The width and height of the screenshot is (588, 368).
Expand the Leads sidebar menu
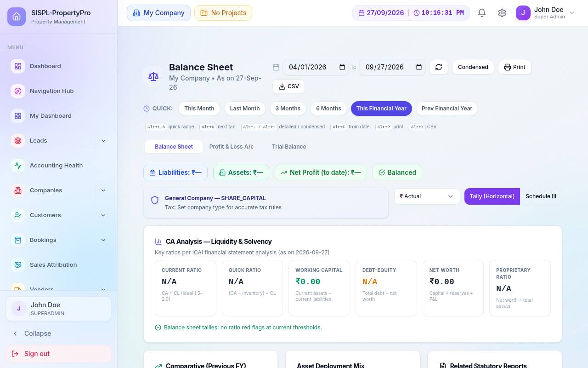(103, 141)
